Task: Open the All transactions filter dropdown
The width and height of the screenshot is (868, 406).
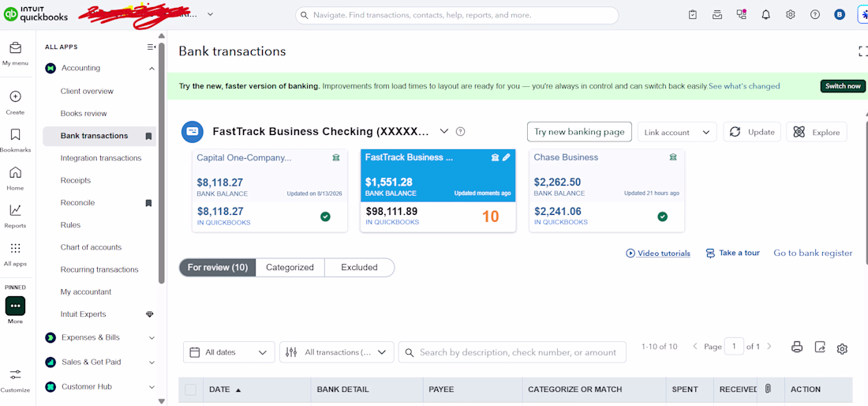Action: click(337, 352)
